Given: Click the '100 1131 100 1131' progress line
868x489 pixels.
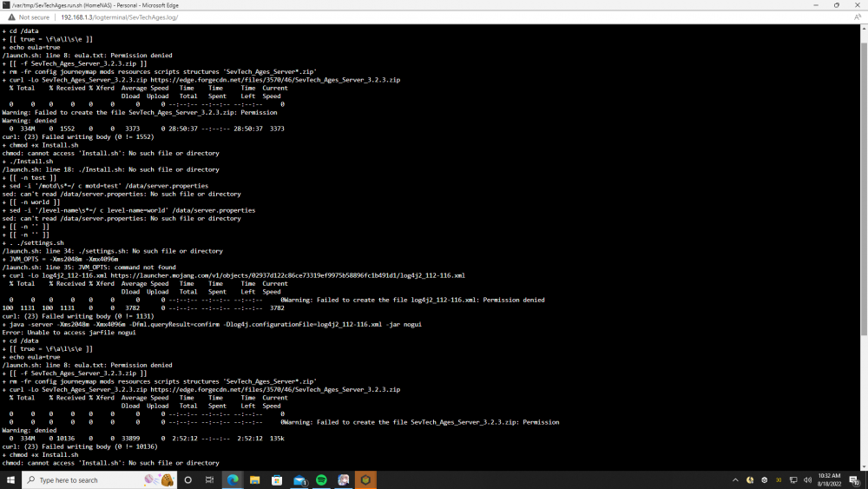Looking at the screenshot, I should click(143, 308).
